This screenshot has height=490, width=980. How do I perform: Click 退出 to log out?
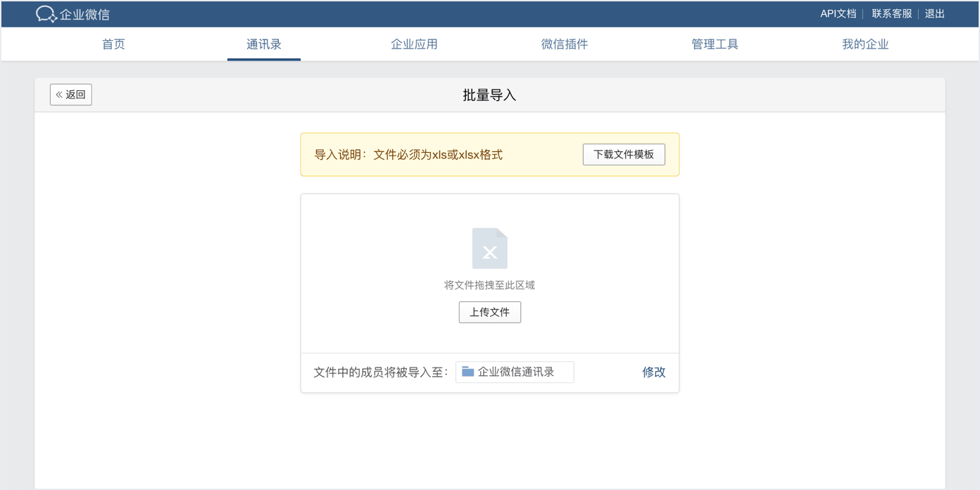[934, 13]
